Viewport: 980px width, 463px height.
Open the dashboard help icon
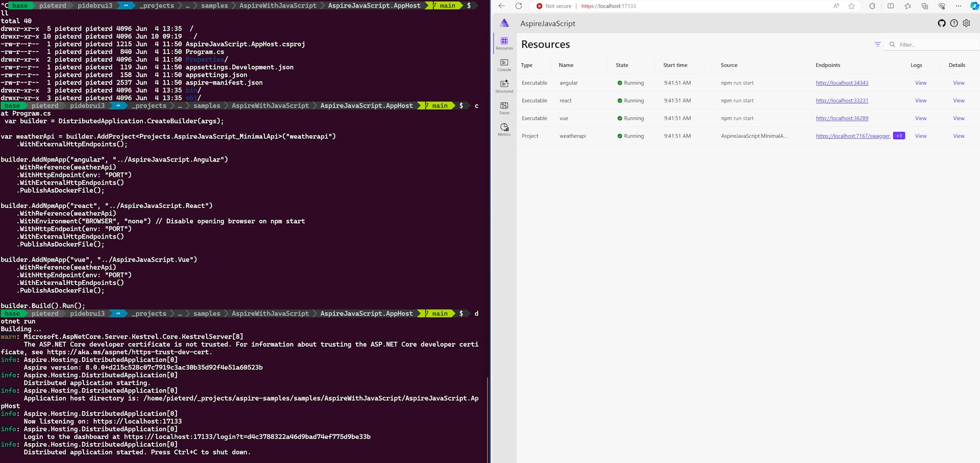[954, 23]
